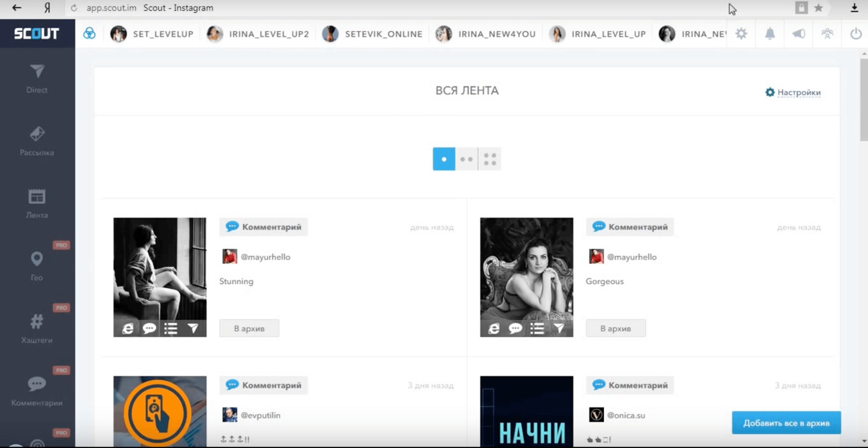The image size is (868, 448).
Task: Click Комментарий label above Gorgeous
Action: 630,227
